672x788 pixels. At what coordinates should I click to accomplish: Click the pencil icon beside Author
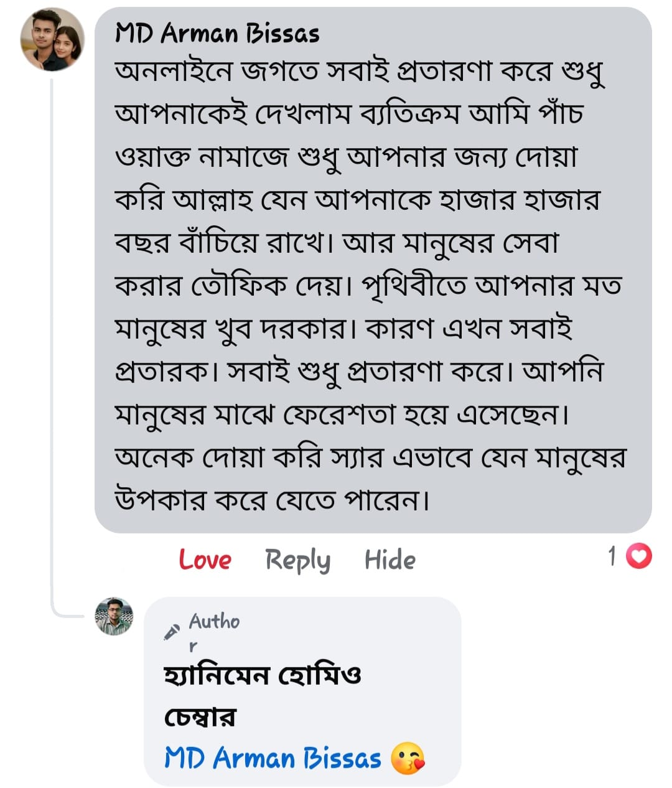tap(171, 632)
